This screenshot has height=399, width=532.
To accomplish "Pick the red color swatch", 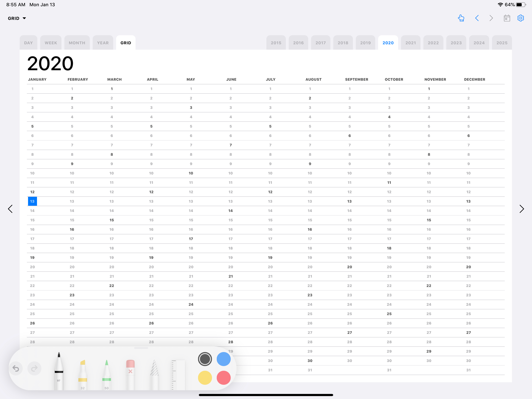I will pyautogui.click(x=224, y=378).
